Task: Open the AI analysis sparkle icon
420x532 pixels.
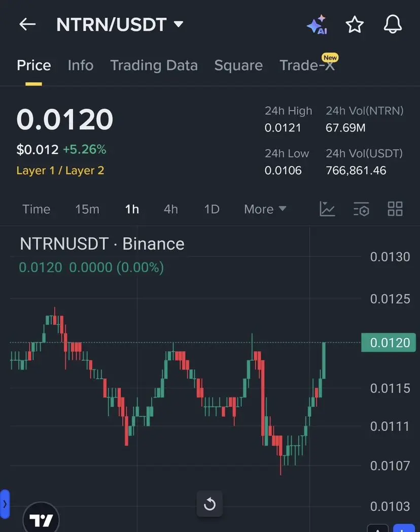Action: pyautogui.click(x=317, y=24)
